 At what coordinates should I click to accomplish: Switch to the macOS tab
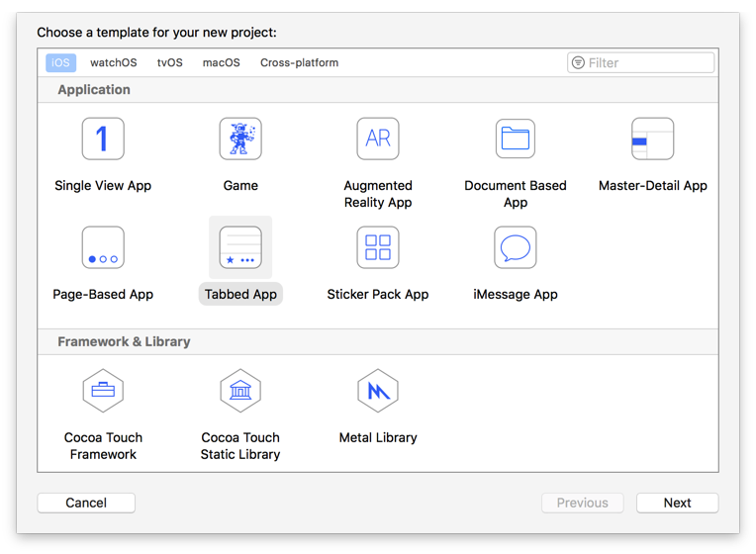222,62
